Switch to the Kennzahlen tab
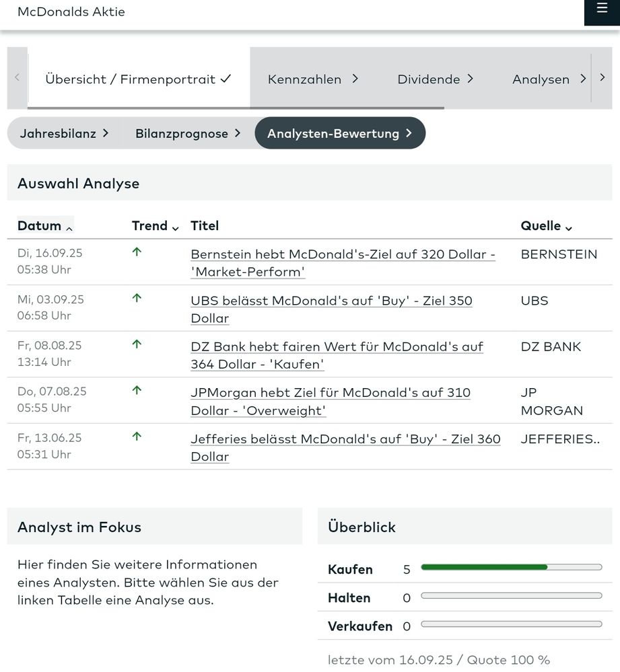The image size is (620, 672). [313, 79]
